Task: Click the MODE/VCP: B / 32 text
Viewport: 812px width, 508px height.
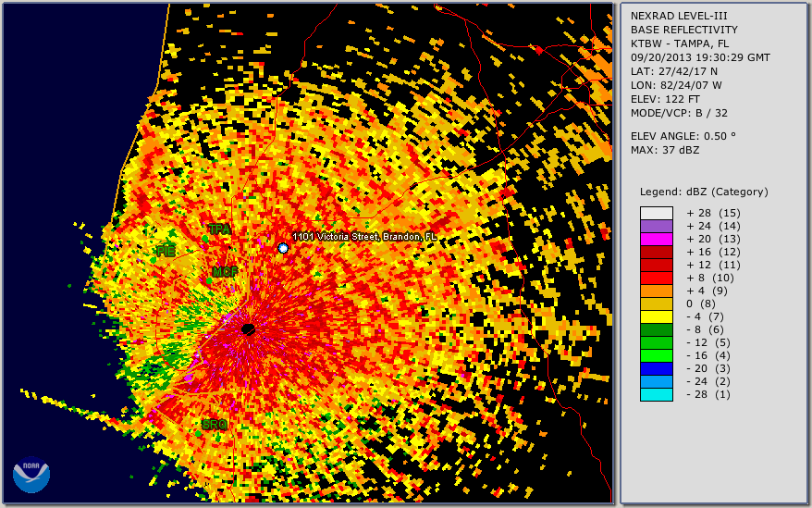Action: pyautogui.click(x=679, y=113)
